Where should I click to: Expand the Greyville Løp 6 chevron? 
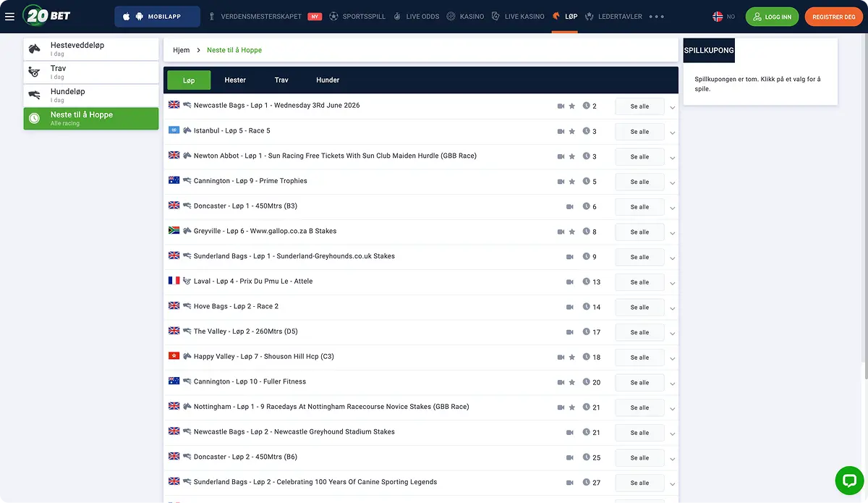673,233
